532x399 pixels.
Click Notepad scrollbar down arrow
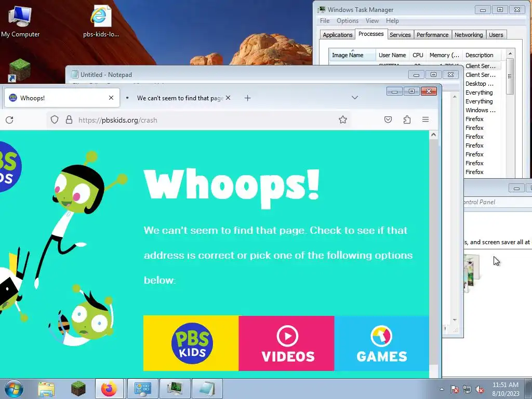(x=455, y=320)
